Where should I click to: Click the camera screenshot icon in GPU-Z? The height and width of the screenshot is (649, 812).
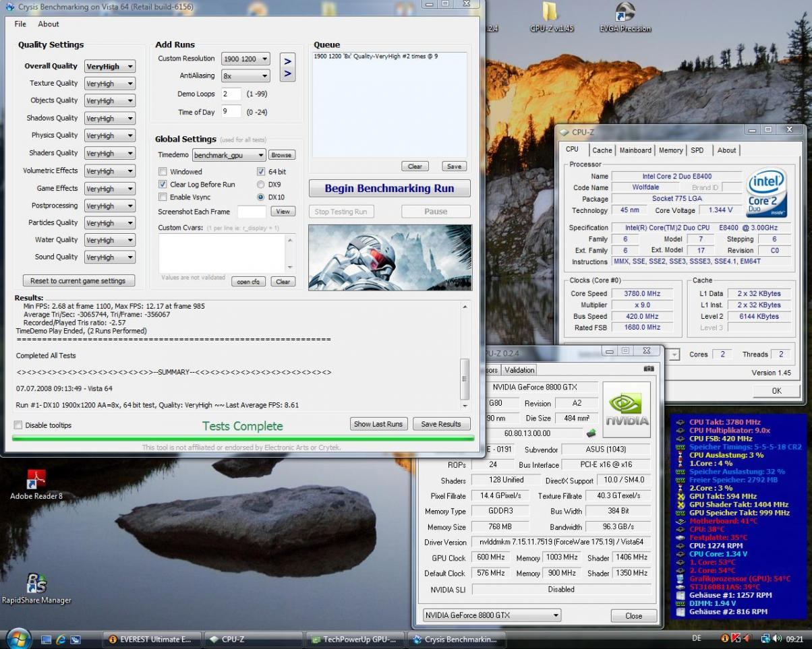coord(649,369)
